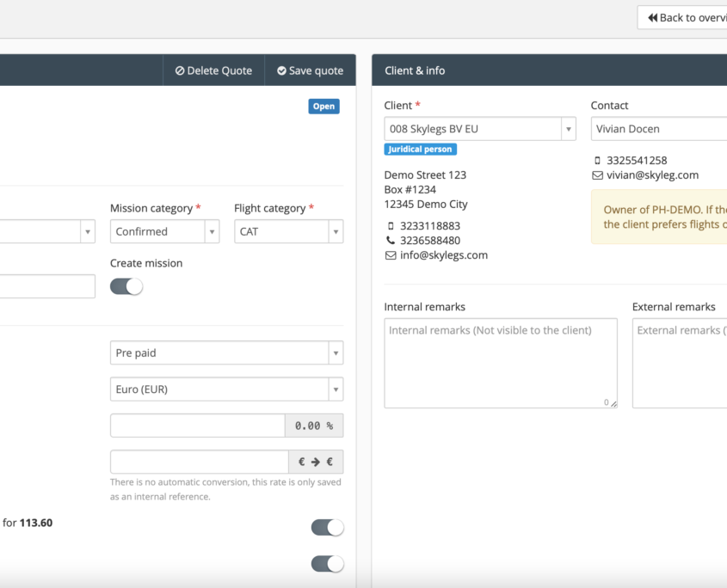The image size is (727, 588).
Task: Click inside the Internal remarks text area
Action: pos(500,361)
